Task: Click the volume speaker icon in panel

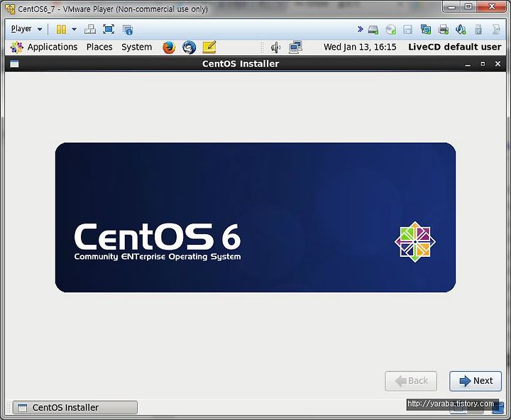Action: tap(275, 48)
